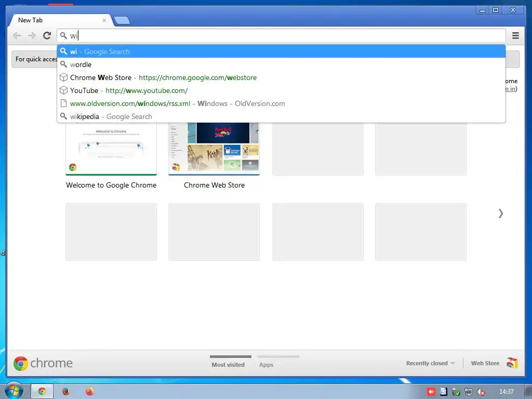Click the muted volume tray icon
Image resolution: width=532 pixels, height=399 pixels.
point(481,392)
